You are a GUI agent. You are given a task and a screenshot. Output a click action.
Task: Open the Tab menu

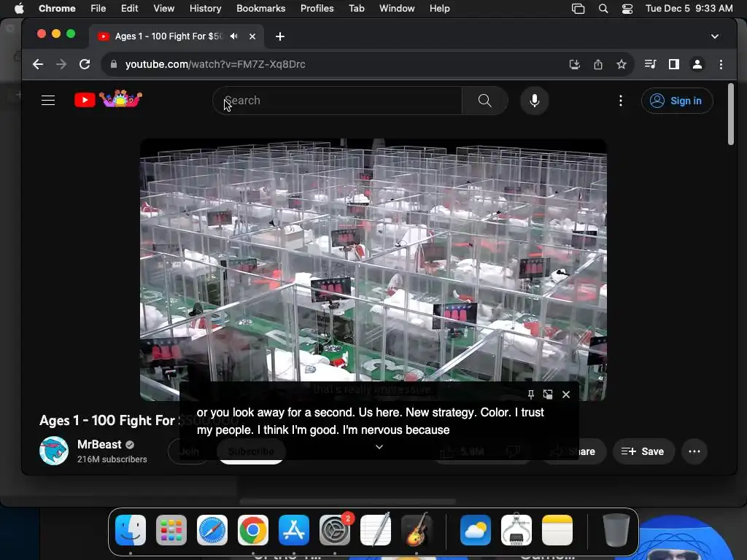[356, 8]
